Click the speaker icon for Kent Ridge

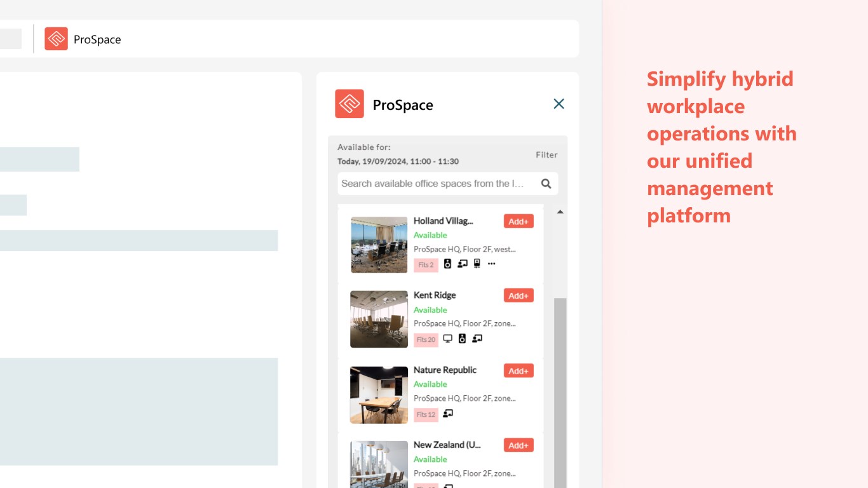pos(462,339)
